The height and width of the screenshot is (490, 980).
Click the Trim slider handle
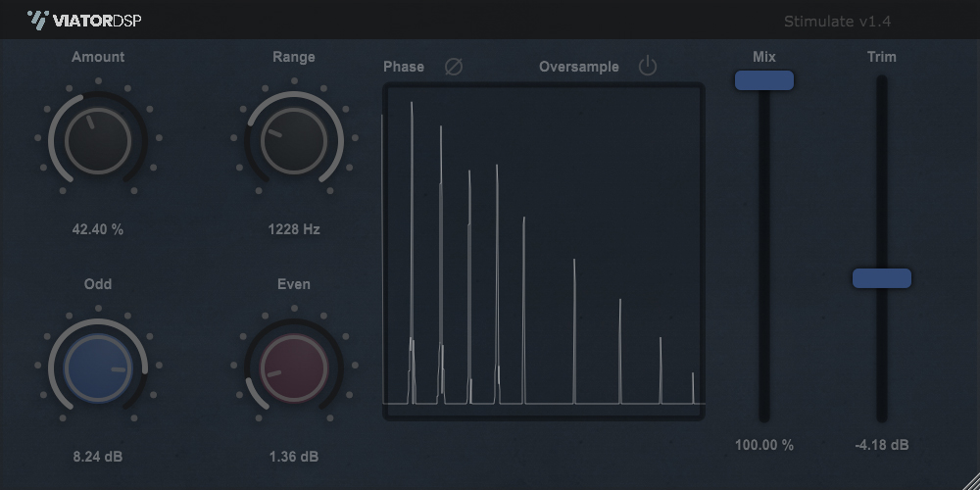tap(882, 278)
